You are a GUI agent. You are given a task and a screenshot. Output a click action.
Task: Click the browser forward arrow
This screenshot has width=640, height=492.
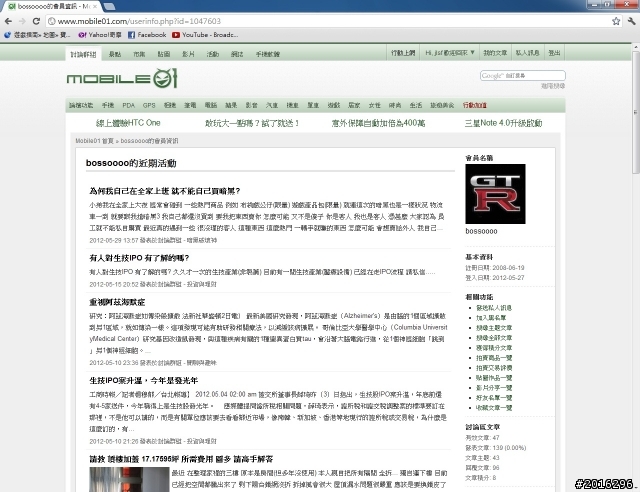pos(22,21)
